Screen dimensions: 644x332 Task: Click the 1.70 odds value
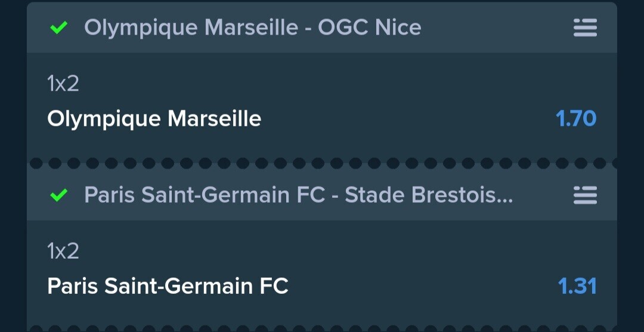click(576, 119)
